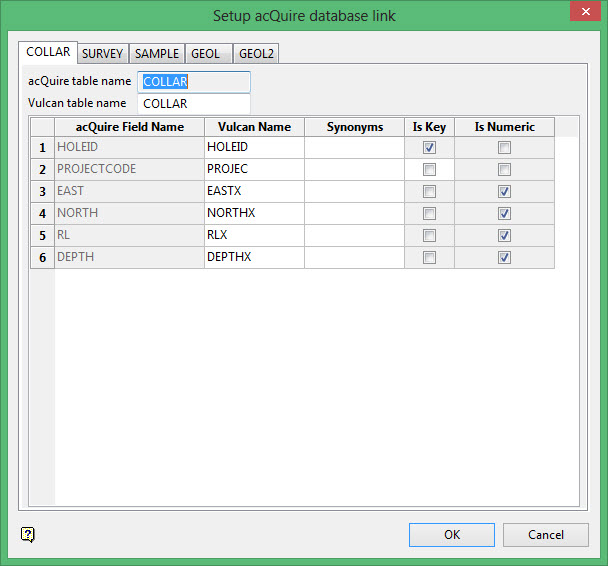This screenshot has height=566, width=608.
Task: Open the help icon at bottom left
Action: [28, 535]
